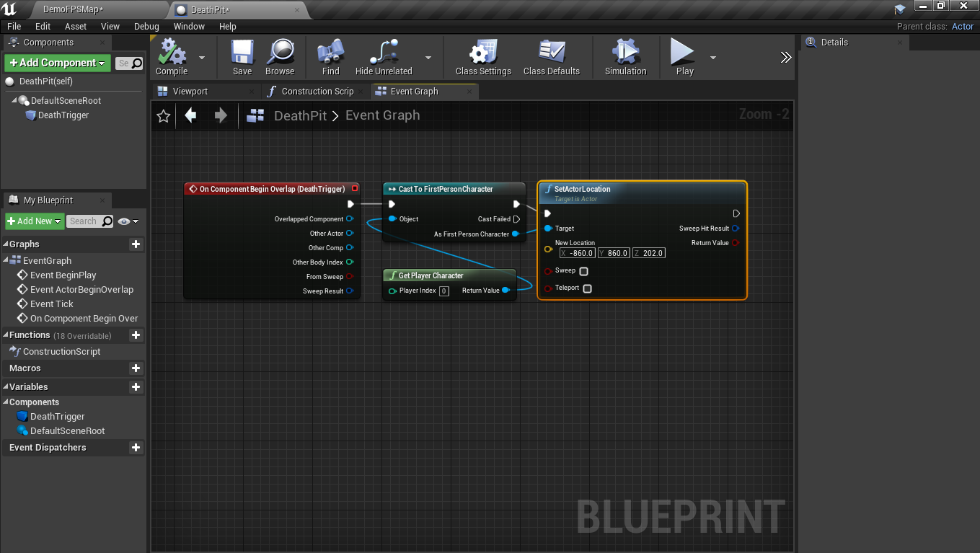980x553 pixels.
Task: Open Class Defaults
Action: (552, 56)
